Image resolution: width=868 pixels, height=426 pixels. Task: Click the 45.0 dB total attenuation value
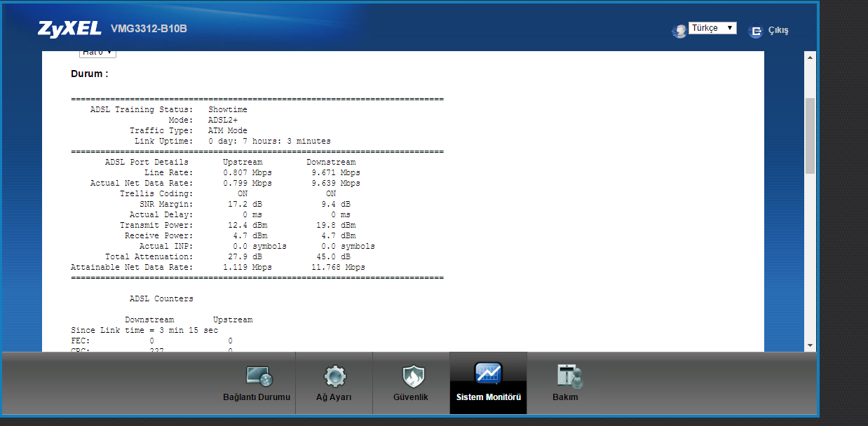[333, 256]
